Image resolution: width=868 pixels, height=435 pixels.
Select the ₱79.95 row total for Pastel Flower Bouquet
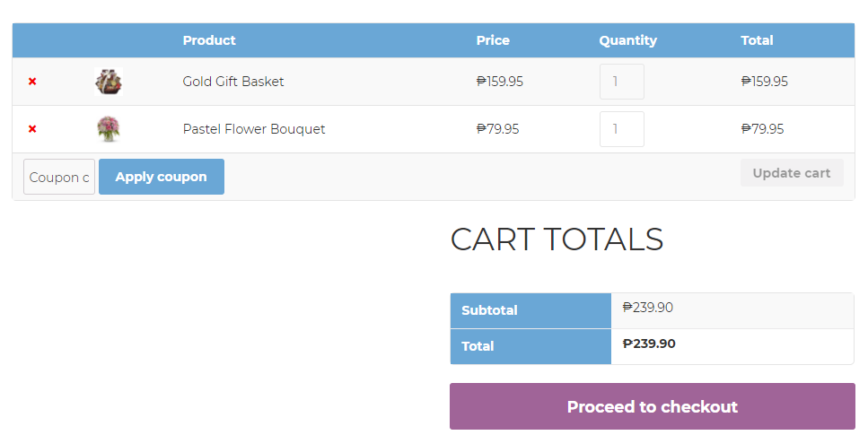(x=762, y=129)
